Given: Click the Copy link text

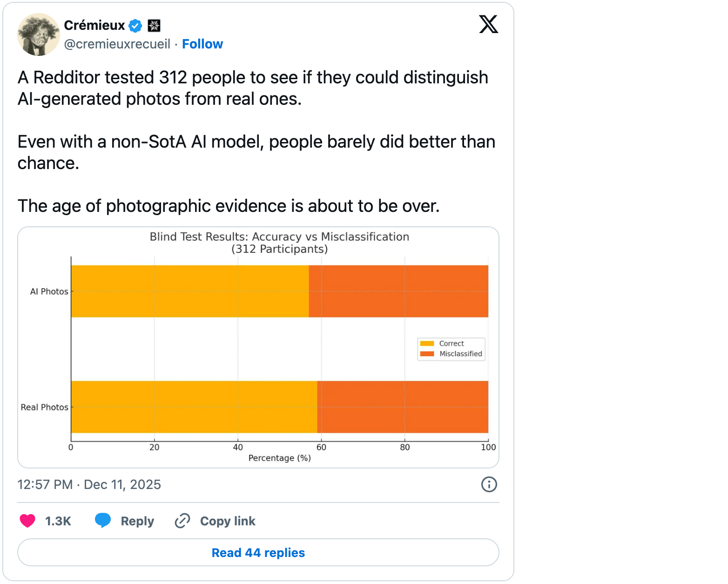Looking at the screenshot, I should coord(228,521).
